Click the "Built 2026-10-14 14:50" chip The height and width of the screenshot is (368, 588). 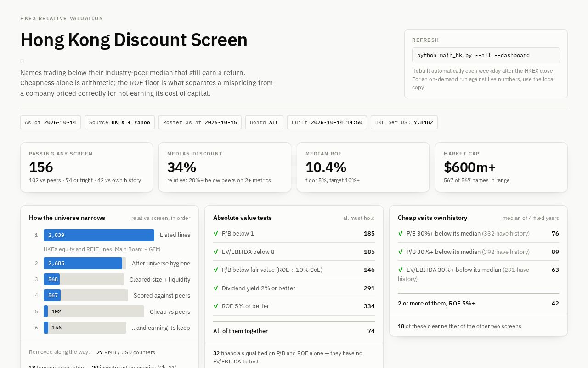327,122
